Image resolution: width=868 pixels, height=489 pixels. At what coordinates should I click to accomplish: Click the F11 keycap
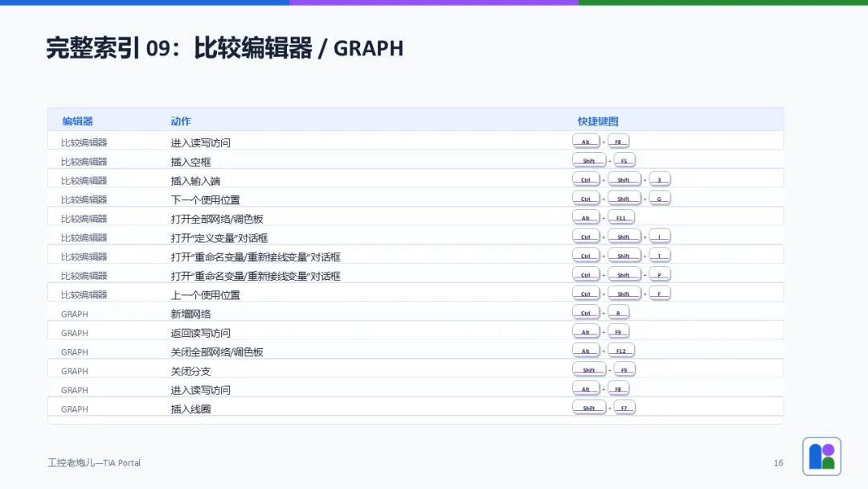620,218
